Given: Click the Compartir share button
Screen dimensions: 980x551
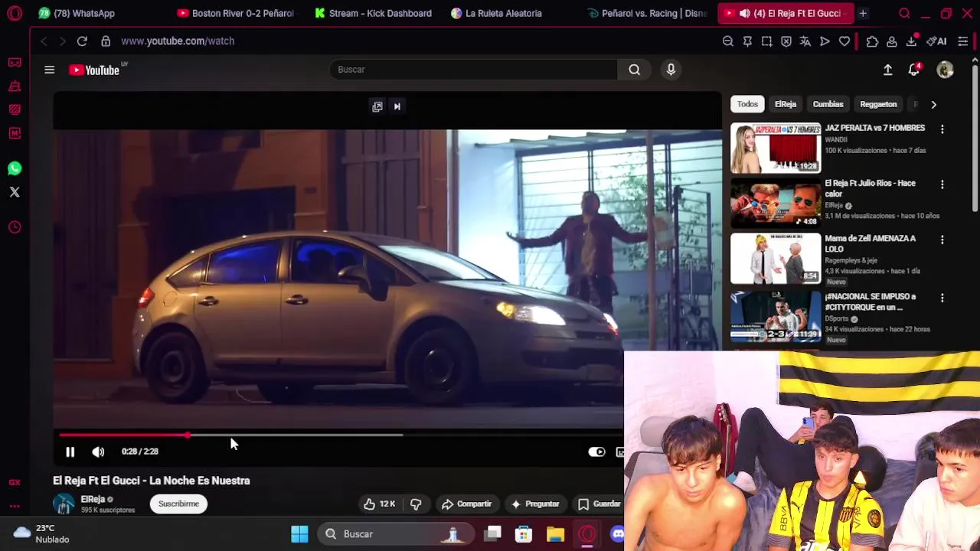Looking at the screenshot, I should [466, 504].
